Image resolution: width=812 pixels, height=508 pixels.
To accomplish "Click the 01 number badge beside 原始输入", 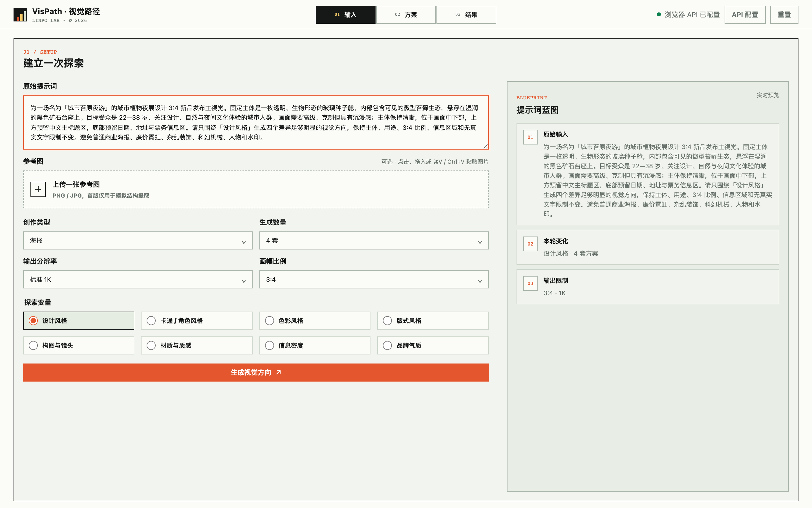I will (x=530, y=137).
